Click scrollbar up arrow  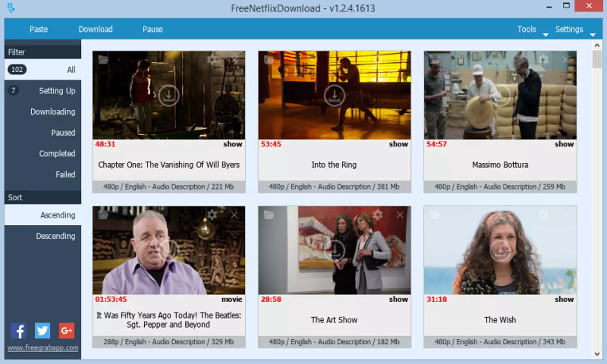tap(597, 45)
